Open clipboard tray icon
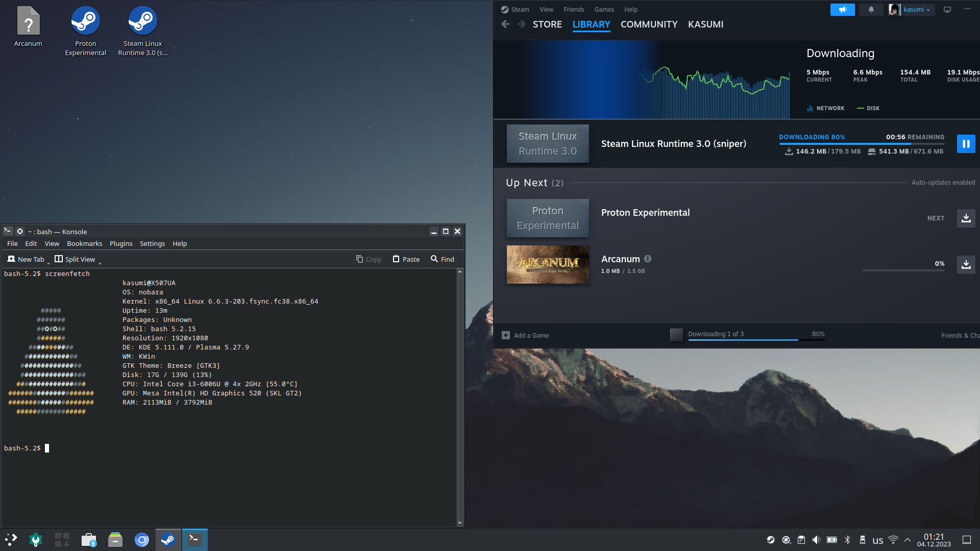980x551 pixels. tap(801, 540)
